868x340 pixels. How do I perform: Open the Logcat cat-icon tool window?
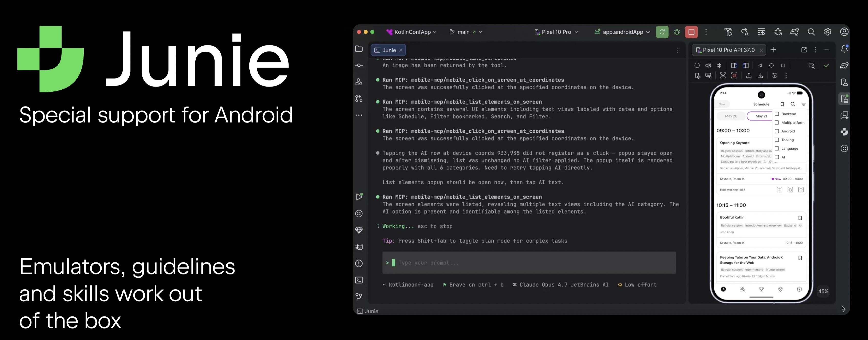click(x=359, y=247)
